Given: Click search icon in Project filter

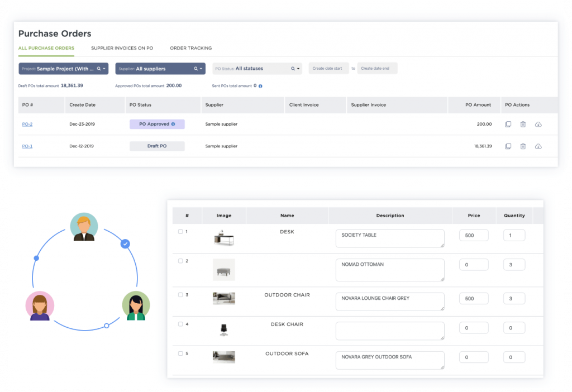Looking at the screenshot, I should point(98,69).
